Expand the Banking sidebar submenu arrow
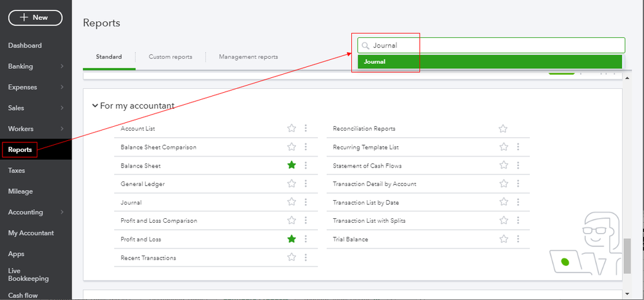Screen dimensions: 644x300 click(x=62, y=66)
